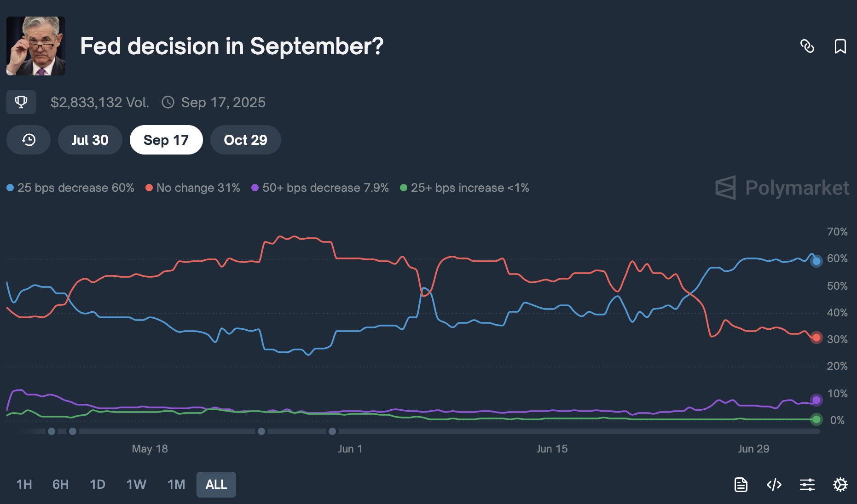Switch to the Oct 29 tab
857x504 pixels.
click(x=245, y=139)
